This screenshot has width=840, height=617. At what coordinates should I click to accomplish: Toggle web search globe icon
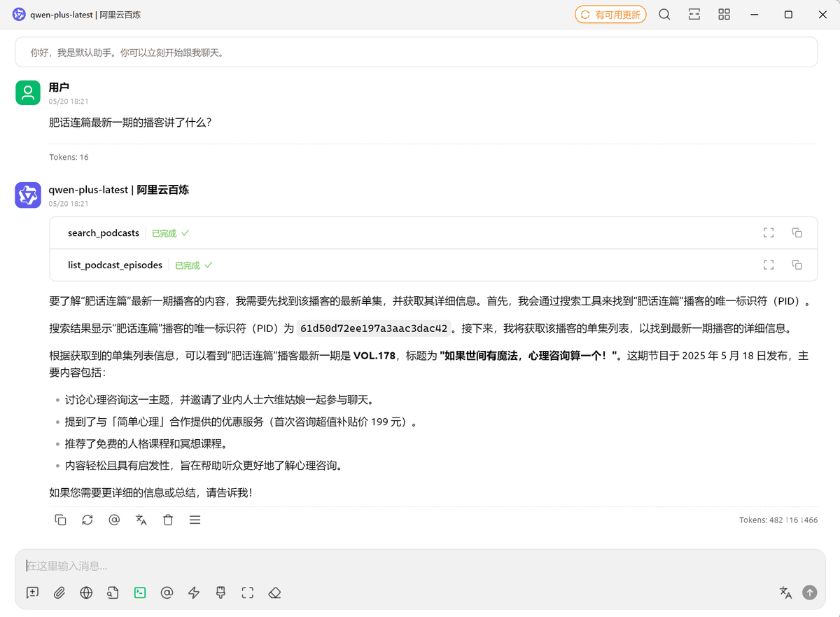[x=86, y=592]
